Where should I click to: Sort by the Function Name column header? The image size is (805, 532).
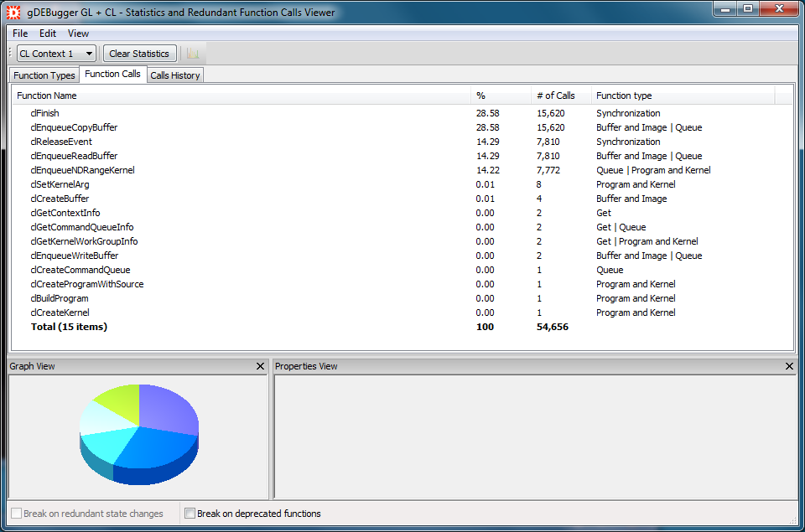pyautogui.click(x=47, y=96)
